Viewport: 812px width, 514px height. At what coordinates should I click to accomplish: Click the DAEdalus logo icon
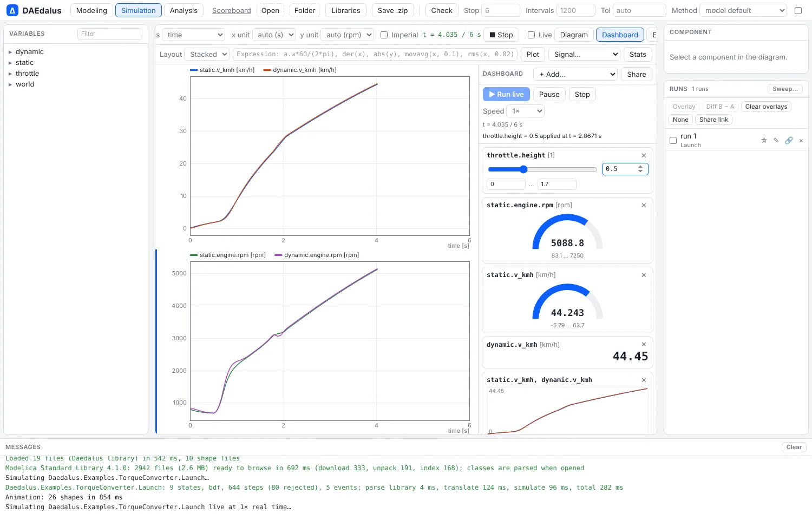pos(12,10)
